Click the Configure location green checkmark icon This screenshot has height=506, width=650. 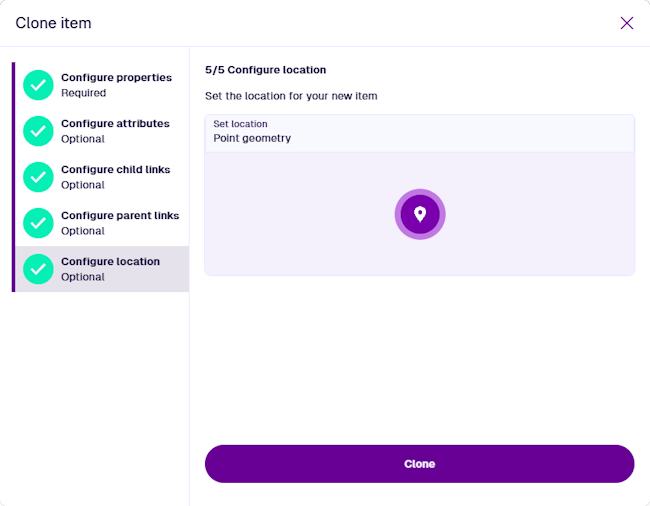[x=38, y=269]
